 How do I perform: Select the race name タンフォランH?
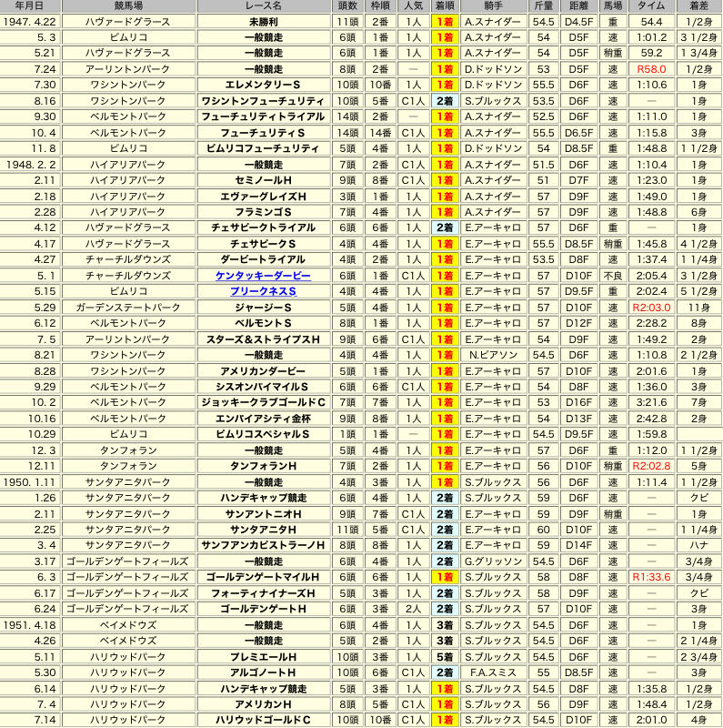pos(263,466)
